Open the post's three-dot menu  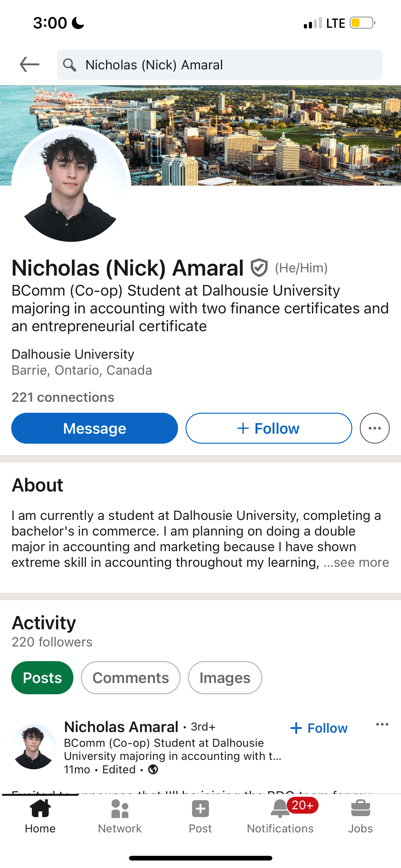tap(382, 725)
